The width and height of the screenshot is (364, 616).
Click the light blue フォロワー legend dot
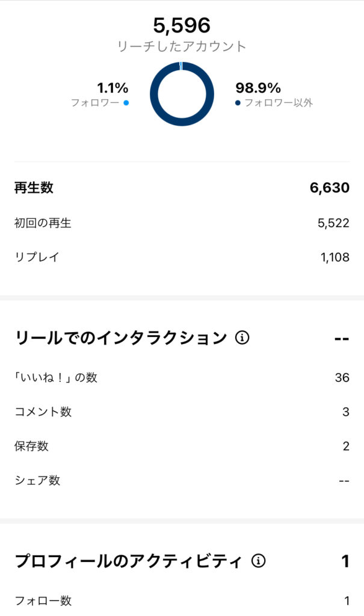pyautogui.click(x=126, y=103)
